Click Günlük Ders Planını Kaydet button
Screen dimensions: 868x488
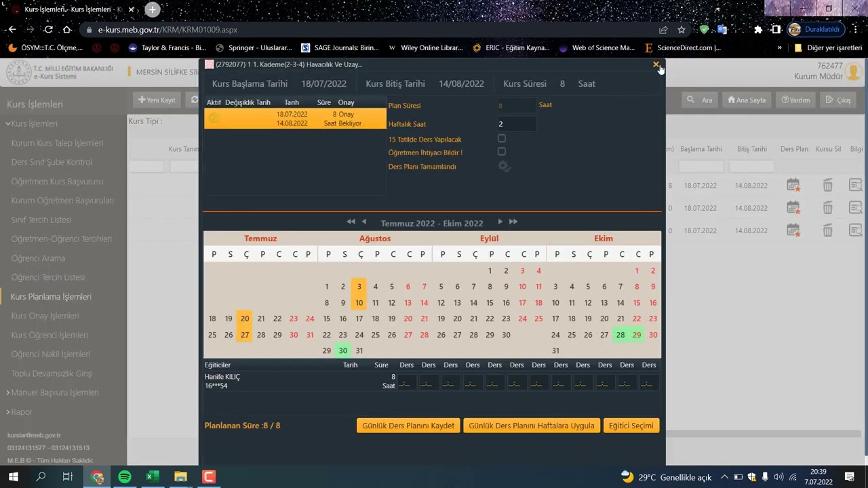[x=408, y=426]
